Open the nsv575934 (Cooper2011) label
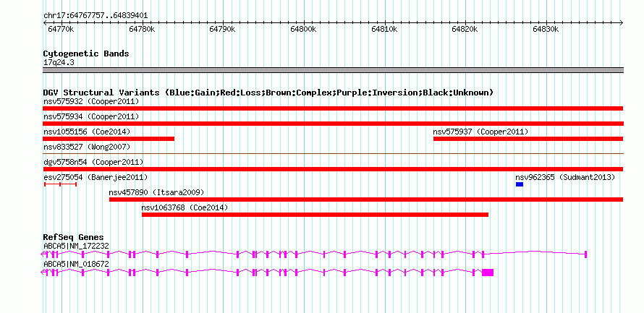644x313 pixels. (91, 117)
